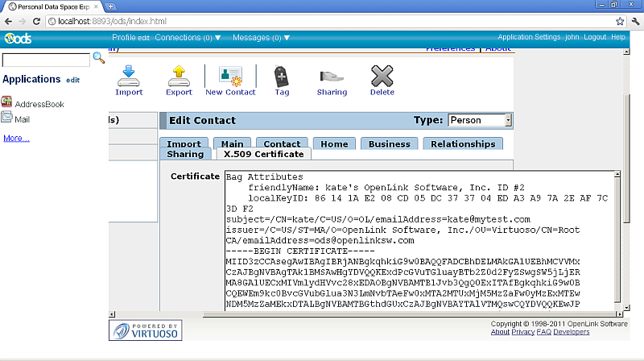This screenshot has width=644, height=361.
Task: Select the X.509 Certificate tab
Action: tap(263, 153)
